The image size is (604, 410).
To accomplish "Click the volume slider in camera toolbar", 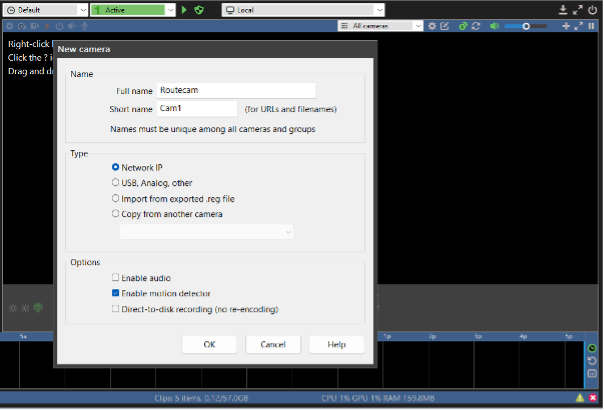I will click(526, 26).
